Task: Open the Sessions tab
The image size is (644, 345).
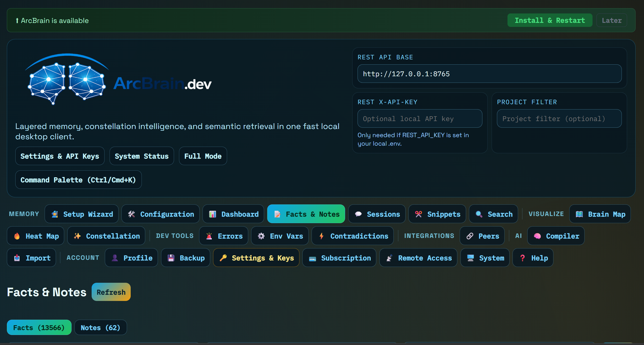Action: pyautogui.click(x=377, y=214)
